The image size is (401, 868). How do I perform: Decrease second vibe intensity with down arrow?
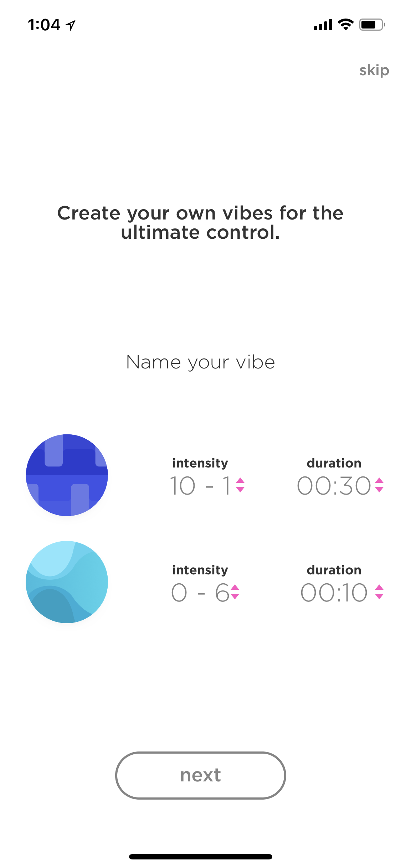235,596
